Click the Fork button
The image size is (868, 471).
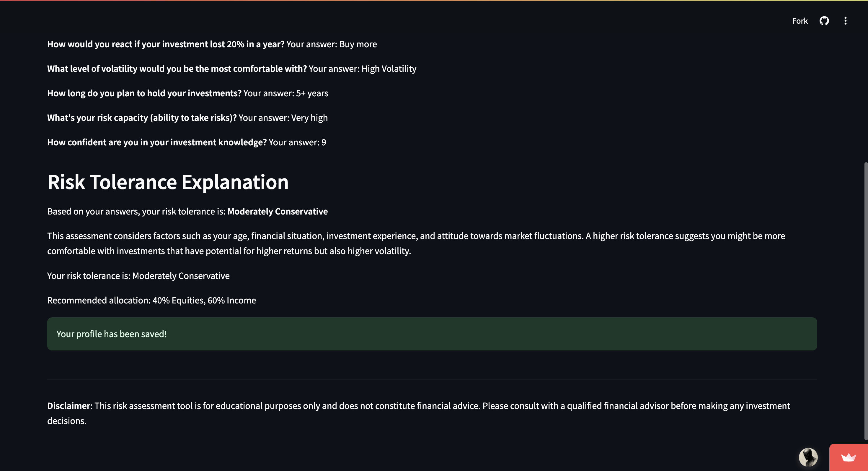click(800, 21)
